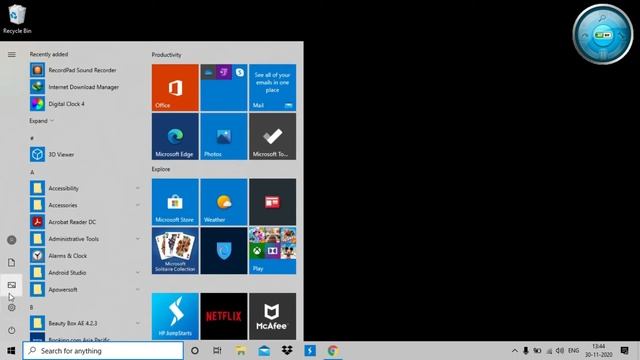Open the Netflix tile

point(224,316)
